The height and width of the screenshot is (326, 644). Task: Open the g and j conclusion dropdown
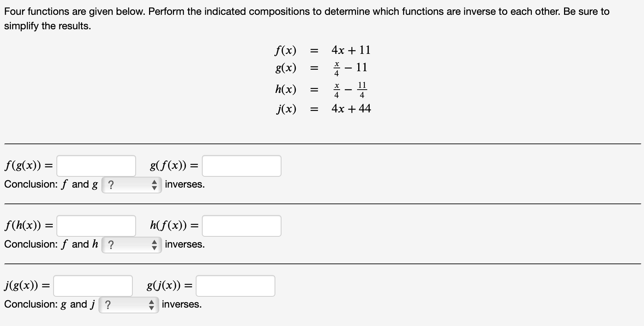pos(128,305)
